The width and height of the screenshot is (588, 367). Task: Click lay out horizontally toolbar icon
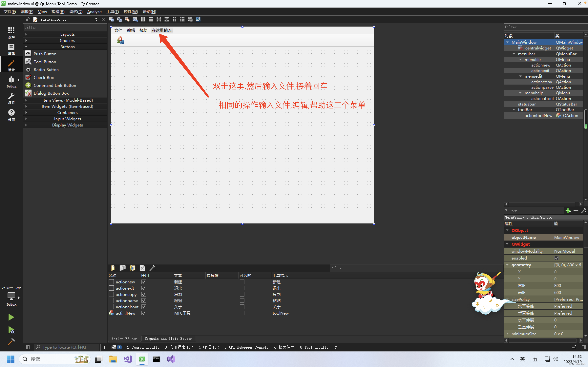tap(143, 19)
